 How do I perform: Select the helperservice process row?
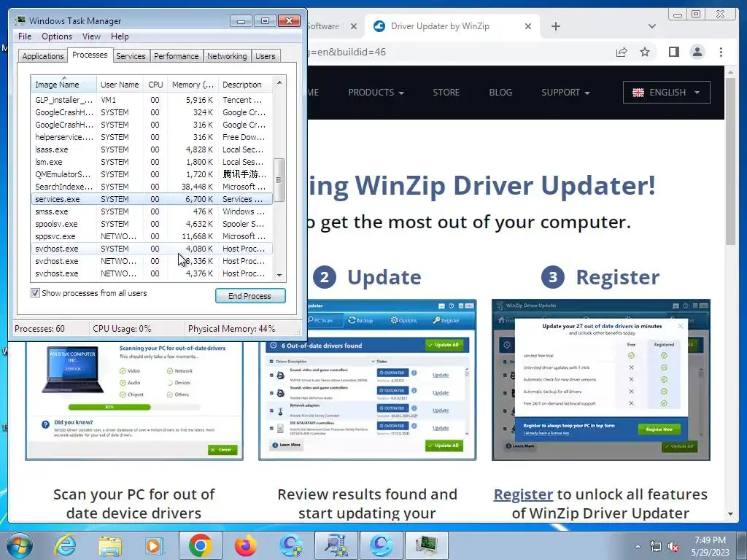click(152, 137)
